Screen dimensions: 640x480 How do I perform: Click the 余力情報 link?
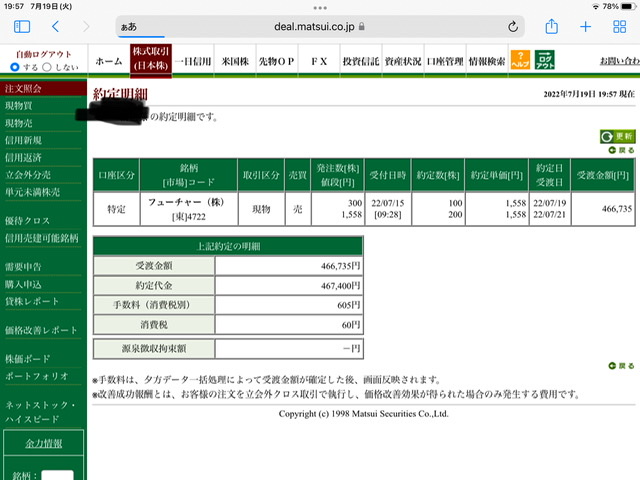point(44,443)
